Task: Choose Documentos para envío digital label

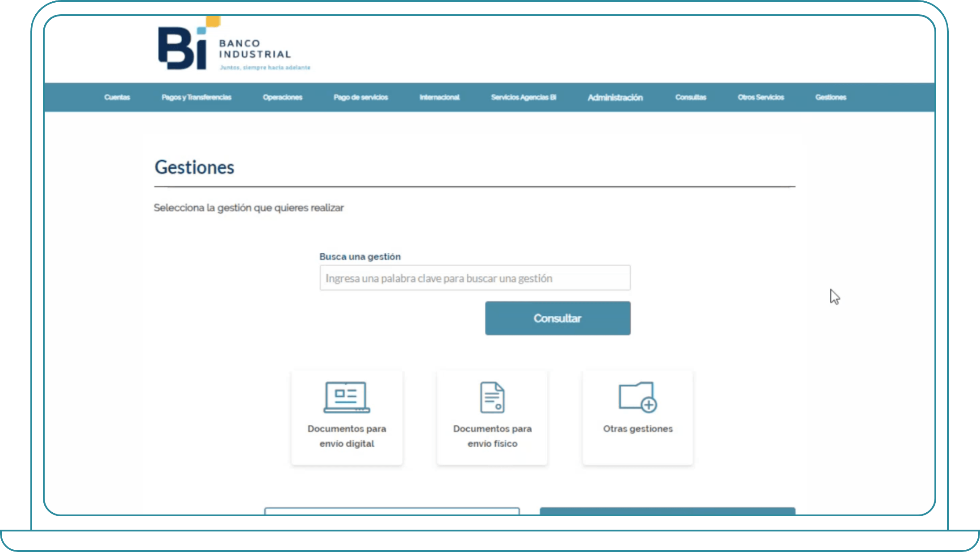Action: (347, 436)
